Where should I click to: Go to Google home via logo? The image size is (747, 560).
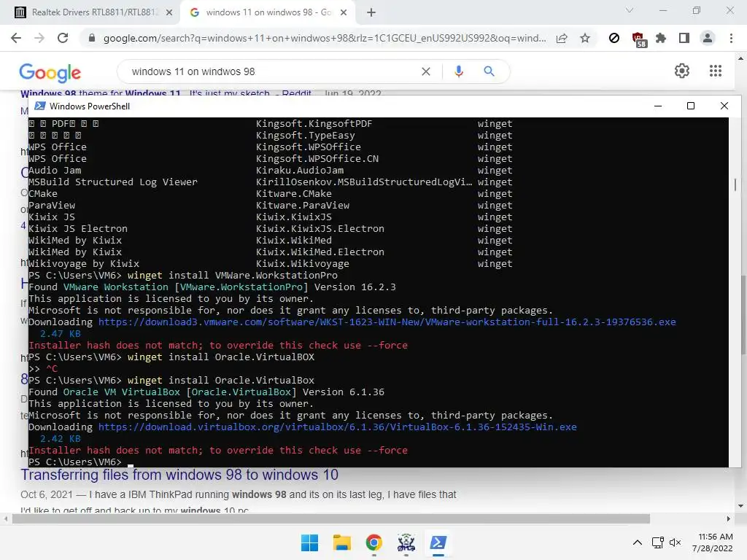click(x=50, y=72)
